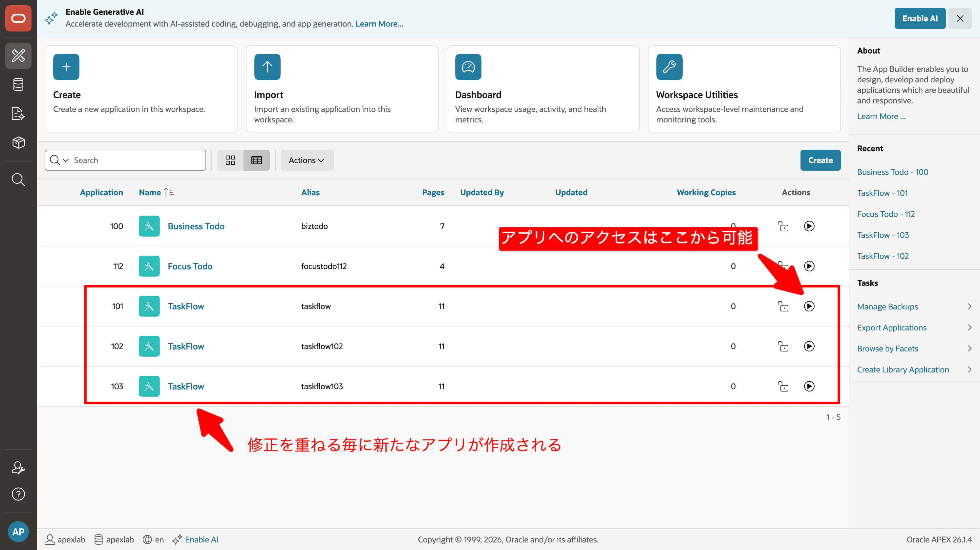
Task: Click the padlock icon for TaskFlow 101
Action: 783,306
